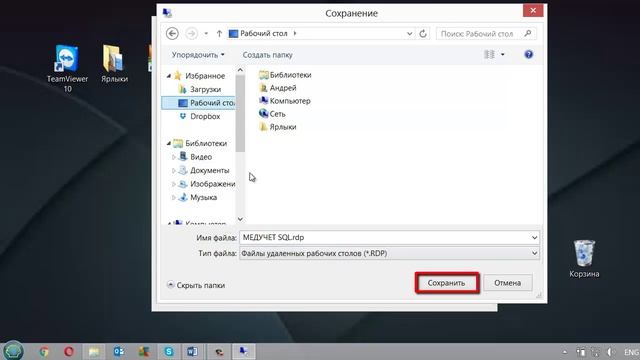Viewport: 640px width, 360px height.
Task: Select Библиотеки in navigation pane
Action: (206, 143)
